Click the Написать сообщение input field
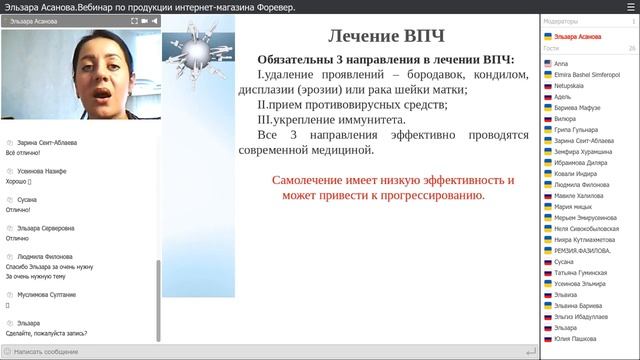 (x=269, y=351)
